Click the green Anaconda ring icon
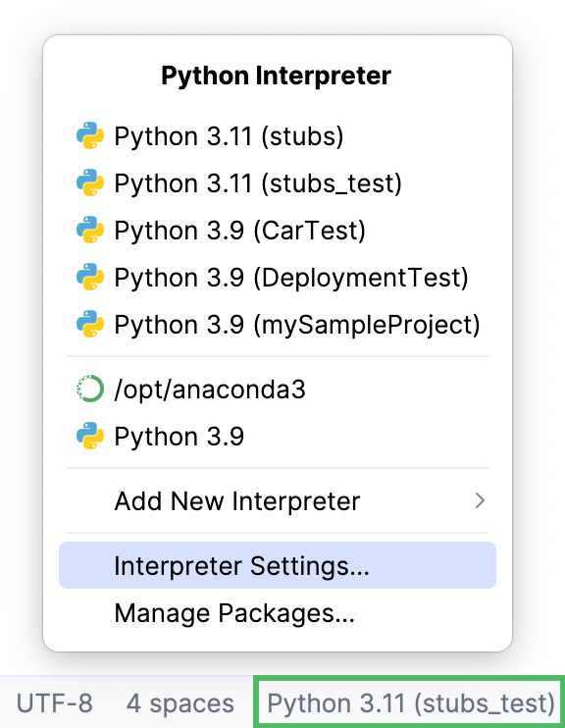This screenshot has height=728, width=565. tap(90, 389)
